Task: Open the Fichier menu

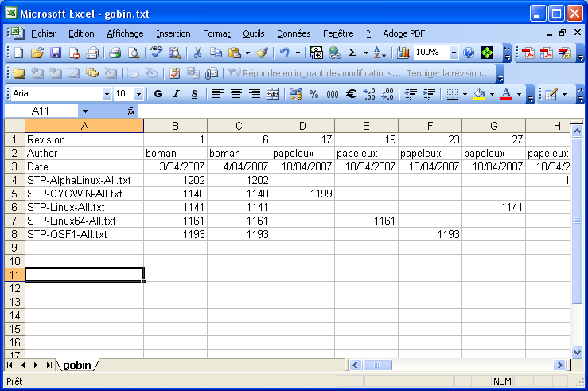Action: coord(43,33)
